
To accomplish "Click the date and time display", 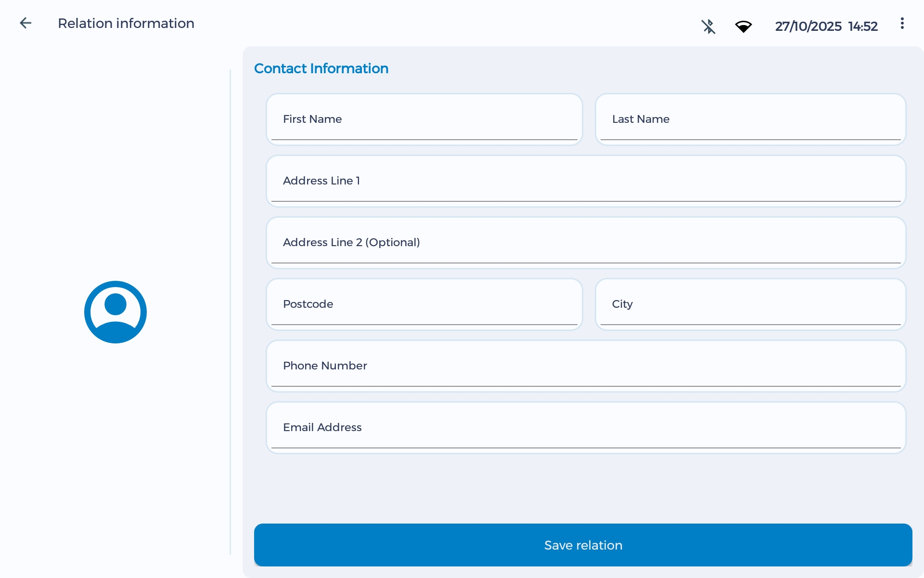I will pos(826,26).
